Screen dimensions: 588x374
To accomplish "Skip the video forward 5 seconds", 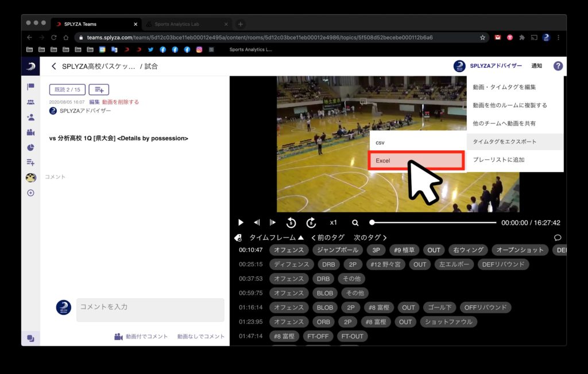I will tap(311, 223).
